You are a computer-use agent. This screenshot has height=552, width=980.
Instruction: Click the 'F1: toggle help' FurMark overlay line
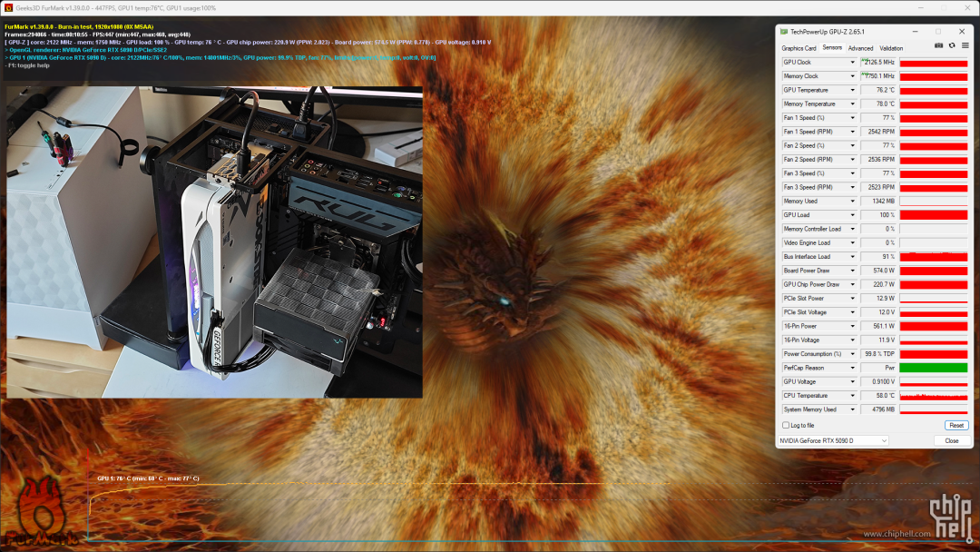coord(27,65)
